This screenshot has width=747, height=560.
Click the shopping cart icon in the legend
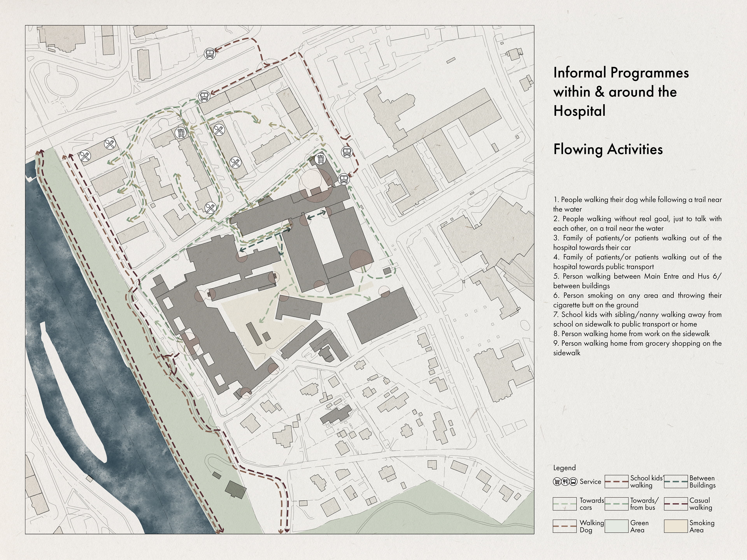(x=557, y=482)
